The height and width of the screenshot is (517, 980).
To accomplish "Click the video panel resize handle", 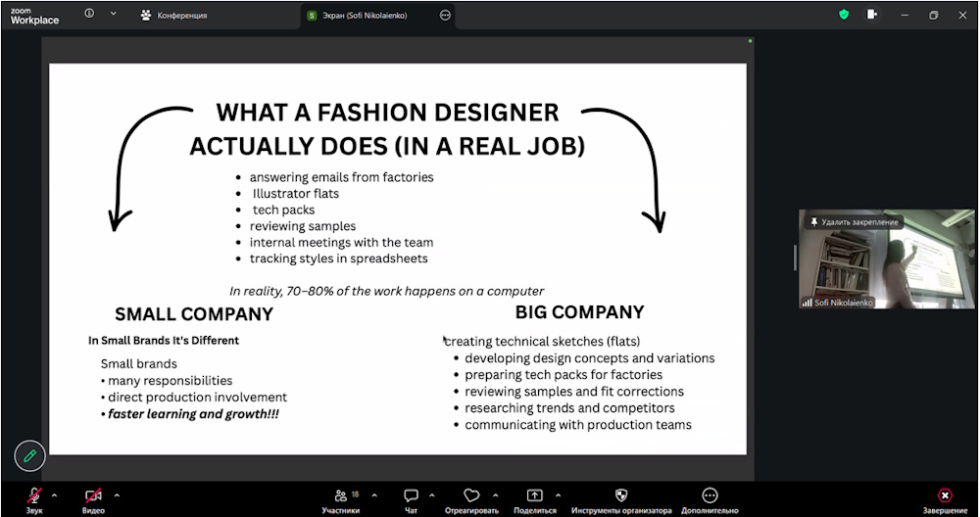I will pos(795,258).
